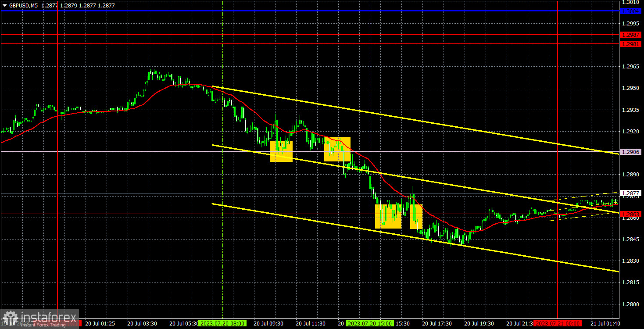Click the 20 Jul 19:30 time label

pos(479,324)
